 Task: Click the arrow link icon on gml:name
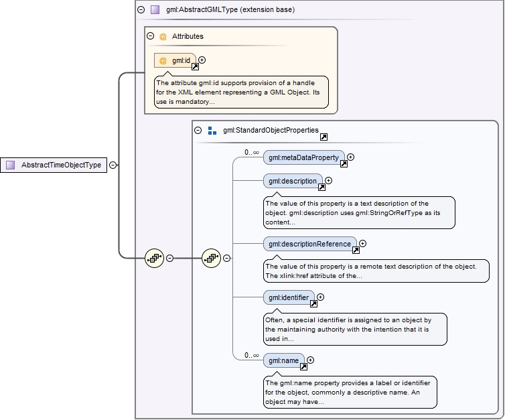pos(303,366)
